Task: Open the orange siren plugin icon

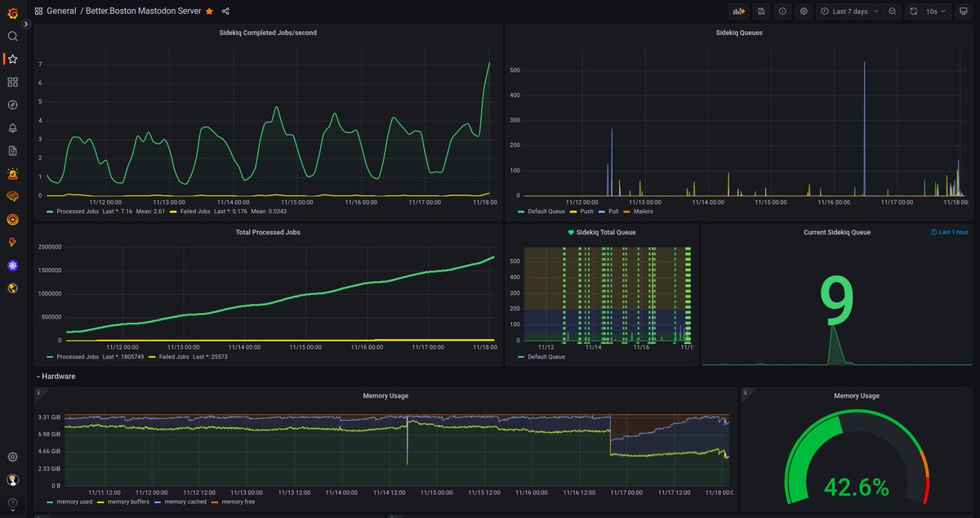Action: point(12,173)
